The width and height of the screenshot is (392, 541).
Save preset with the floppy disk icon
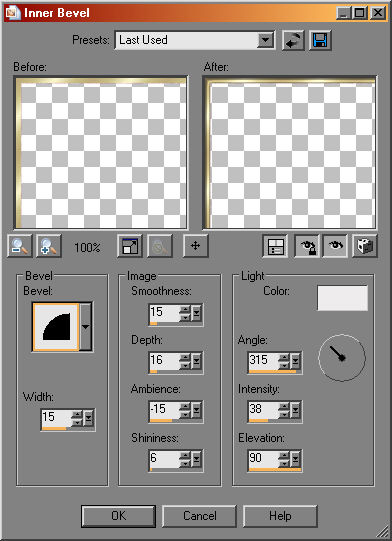[x=320, y=40]
